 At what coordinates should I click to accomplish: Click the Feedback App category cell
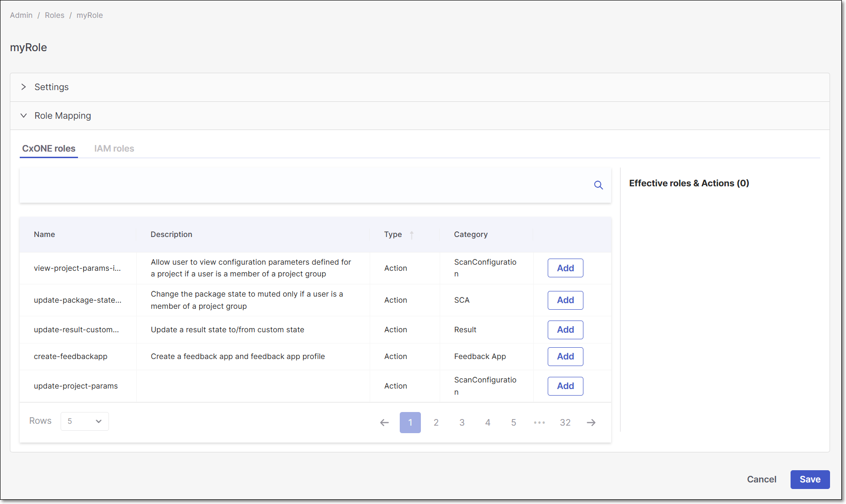(x=480, y=357)
